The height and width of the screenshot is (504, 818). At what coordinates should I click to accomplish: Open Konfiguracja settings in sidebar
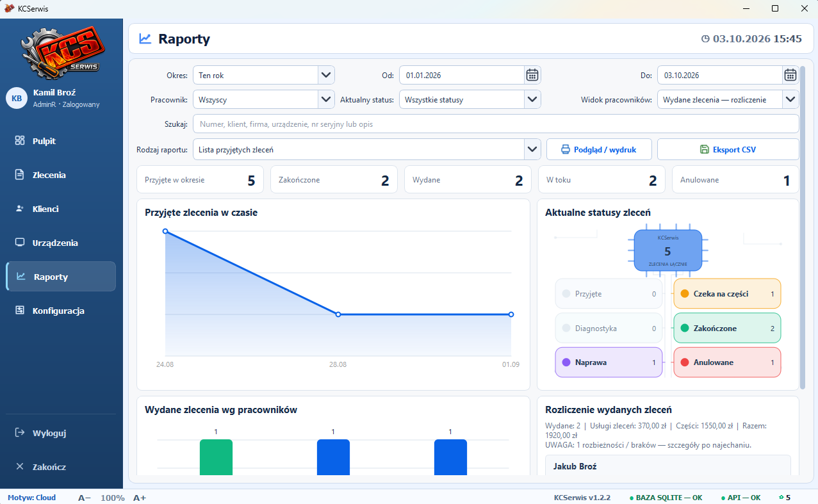(61, 311)
